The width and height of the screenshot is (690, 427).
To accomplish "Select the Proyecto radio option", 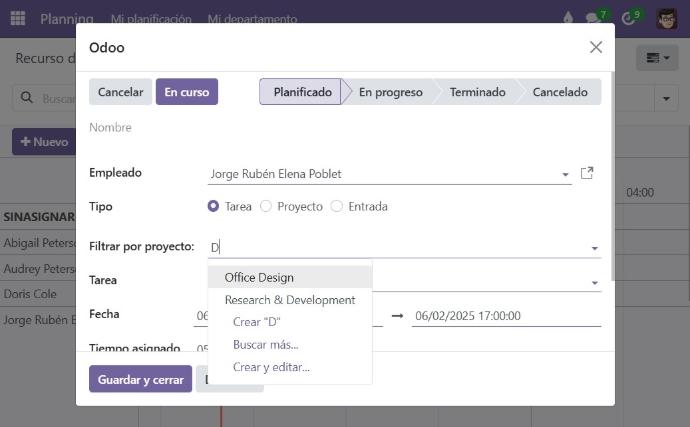I will coord(266,206).
